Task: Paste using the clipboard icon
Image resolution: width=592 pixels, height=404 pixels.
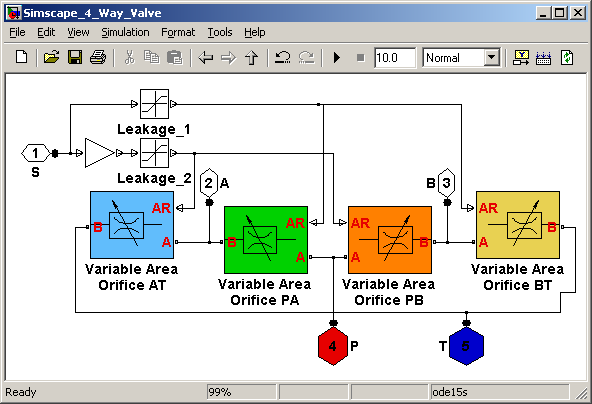Action: pyautogui.click(x=174, y=57)
